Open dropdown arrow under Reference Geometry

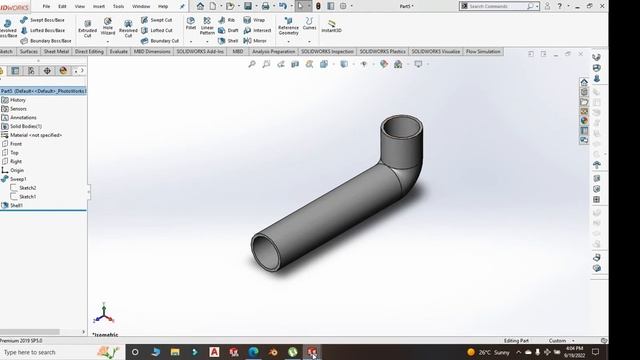pos(289,42)
